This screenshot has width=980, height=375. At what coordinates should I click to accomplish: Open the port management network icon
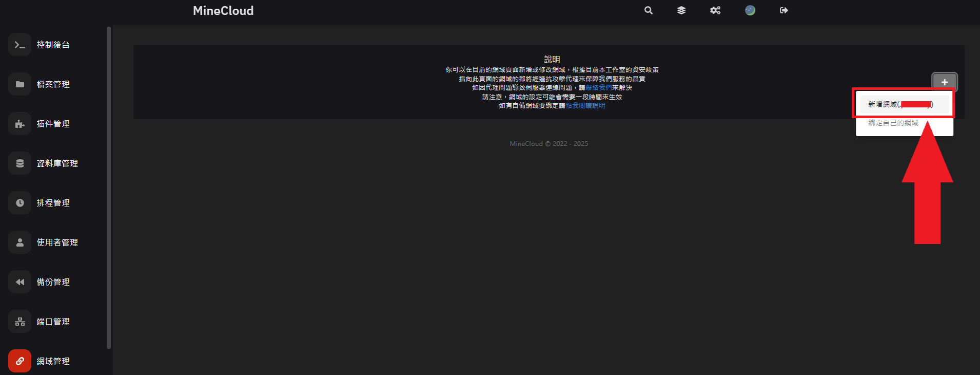tap(19, 322)
